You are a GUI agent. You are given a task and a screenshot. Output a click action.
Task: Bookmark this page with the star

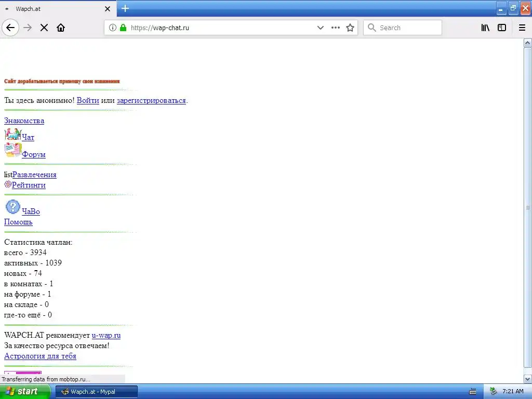[350, 28]
